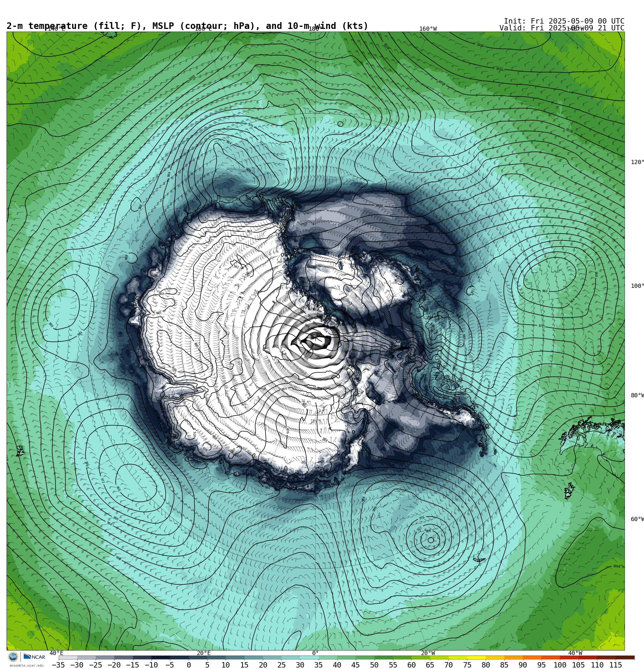Click the 20°W longitude label at bottom

428,653
